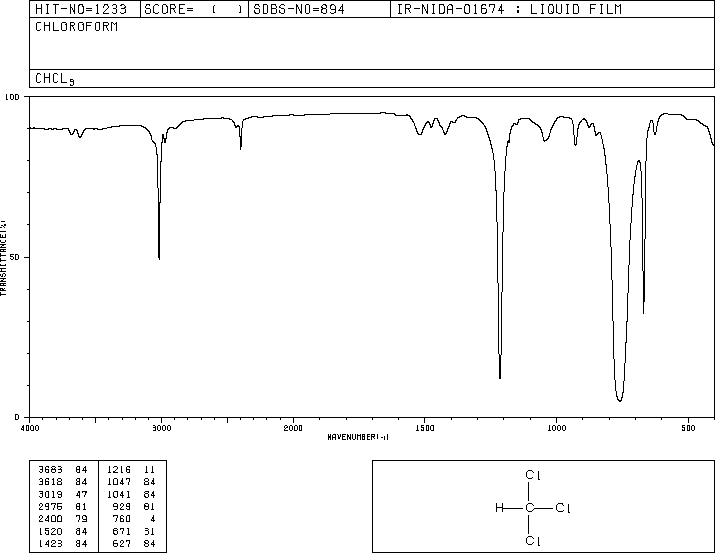This screenshot has width=715, height=553.
Task: Select the CHCL3 molecular formula
Action: [55, 79]
